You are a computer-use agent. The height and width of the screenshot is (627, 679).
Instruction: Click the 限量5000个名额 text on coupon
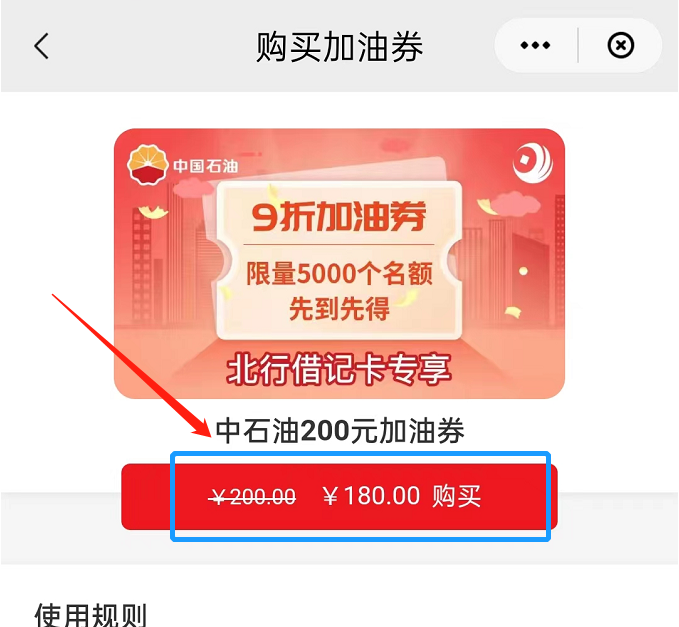(340, 274)
